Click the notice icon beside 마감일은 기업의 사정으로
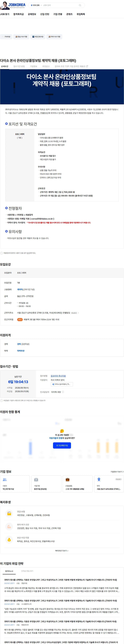 coord(2,400)
